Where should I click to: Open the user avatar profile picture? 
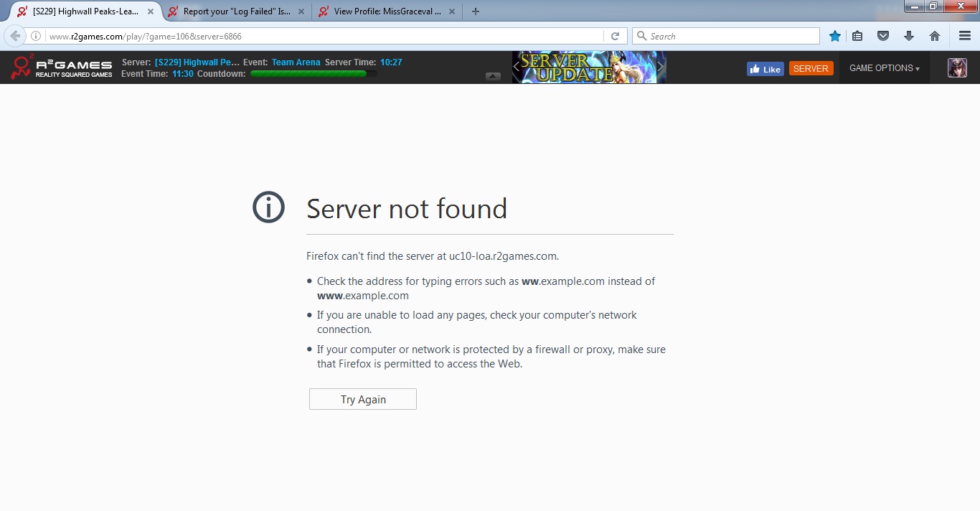pos(957,68)
